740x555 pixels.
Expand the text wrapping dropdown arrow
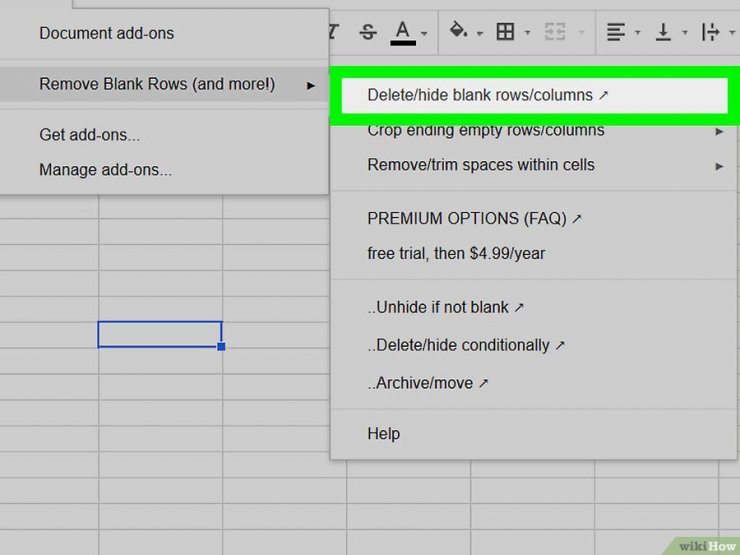(x=732, y=33)
